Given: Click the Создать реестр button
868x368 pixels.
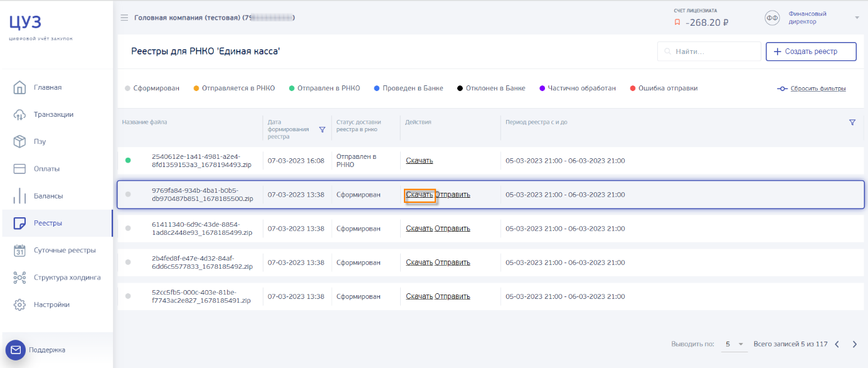Looking at the screenshot, I should tap(810, 51).
